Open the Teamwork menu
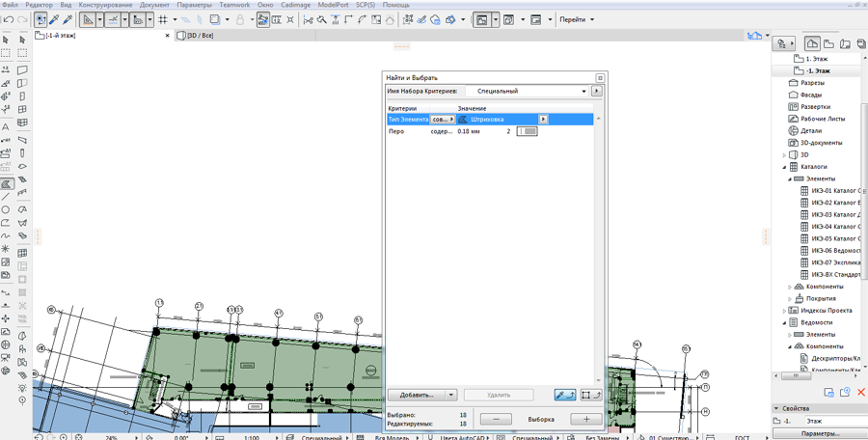Screen dimensions: 868x440 coord(234,5)
